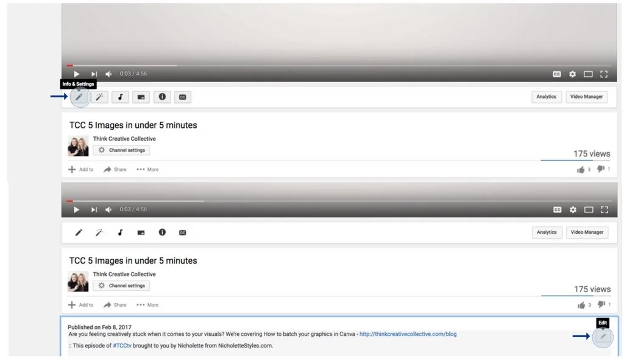Toggle captions in upper video player
This screenshot has height=364, width=624.
point(557,74)
